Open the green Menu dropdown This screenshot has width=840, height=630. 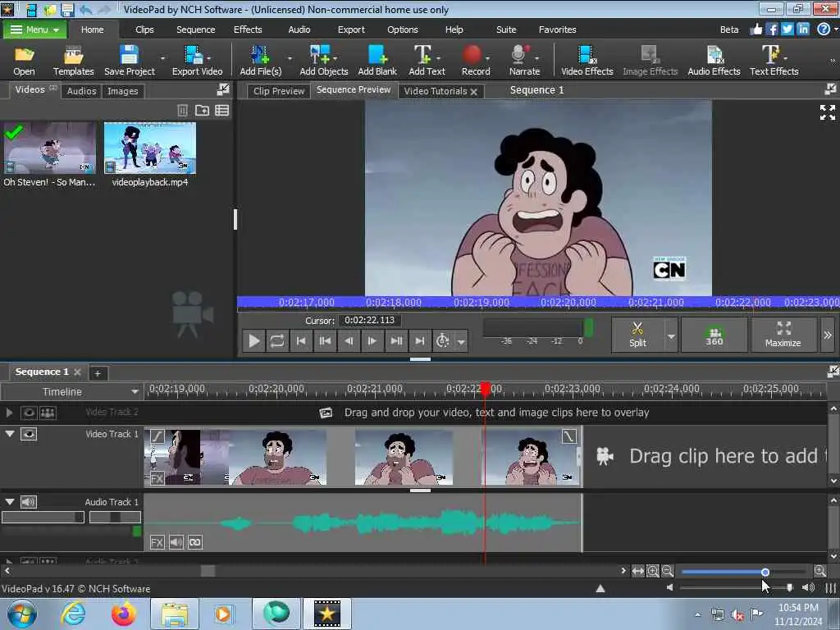click(34, 30)
